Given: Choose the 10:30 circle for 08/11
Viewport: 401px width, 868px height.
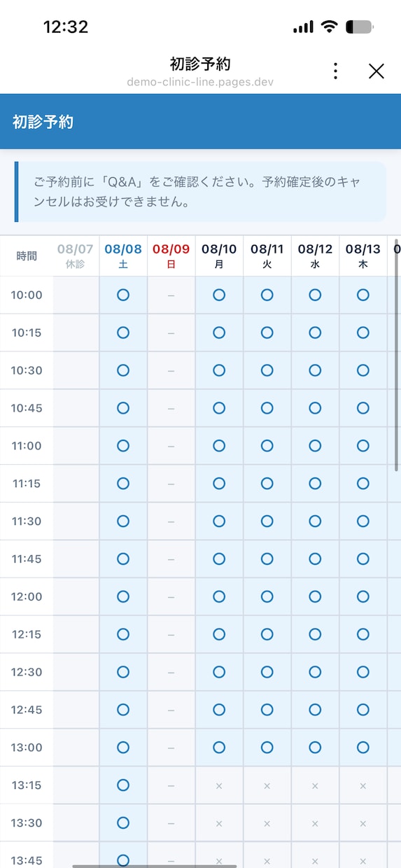Looking at the screenshot, I should [x=267, y=370].
